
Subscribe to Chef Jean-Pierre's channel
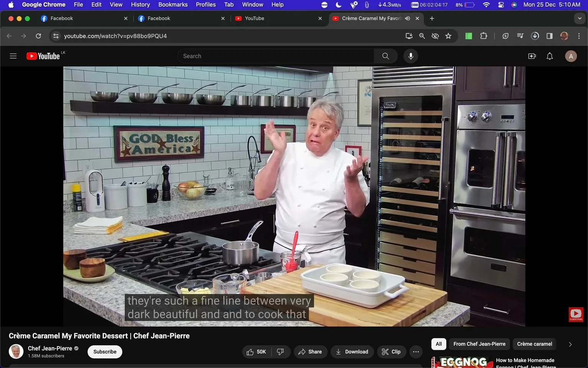pos(105,352)
